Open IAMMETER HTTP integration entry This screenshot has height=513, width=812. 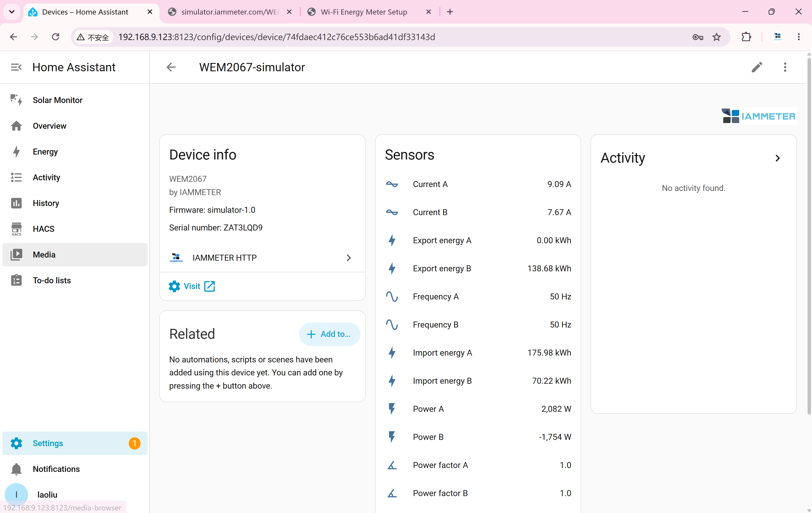tap(262, 258)
